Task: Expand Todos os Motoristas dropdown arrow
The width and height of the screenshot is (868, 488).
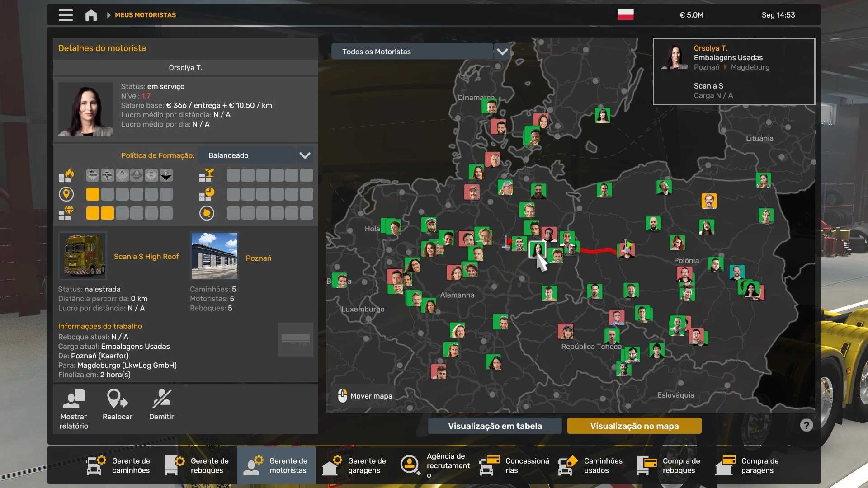Action: click(x=502, y=52)
